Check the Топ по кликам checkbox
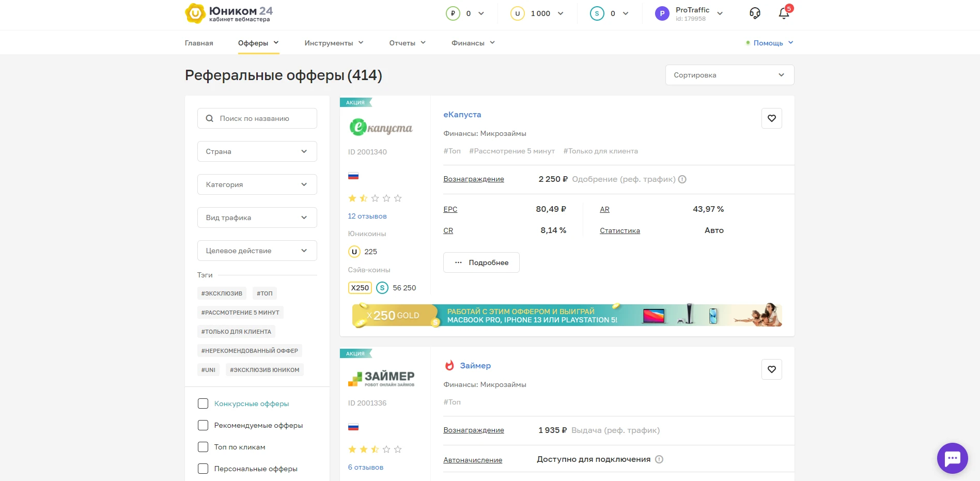980x481 pixels. coord(203,447)
